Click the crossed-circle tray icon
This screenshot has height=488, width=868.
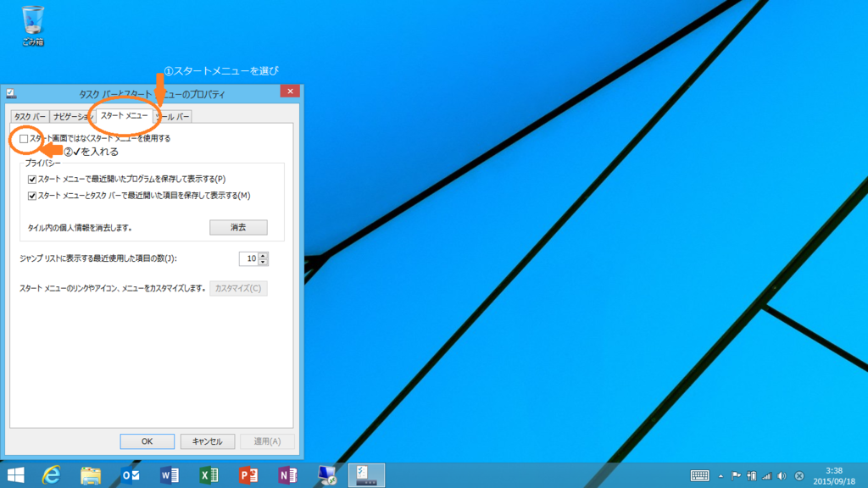click(x=798, y=476)
